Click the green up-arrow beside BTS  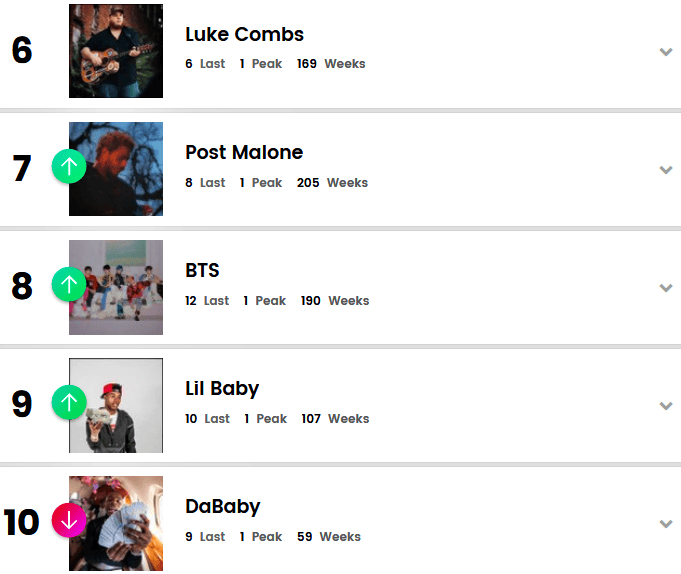(x=69, y=285)
